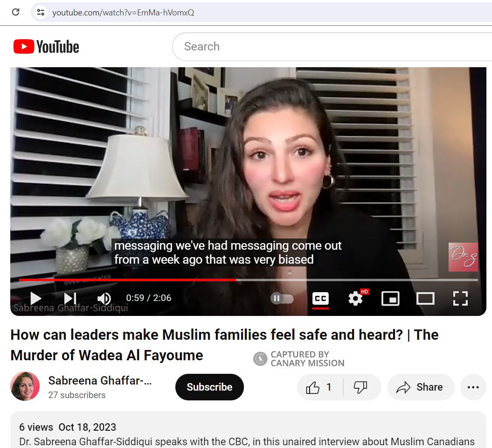Skip to the next video

[70, 299]
